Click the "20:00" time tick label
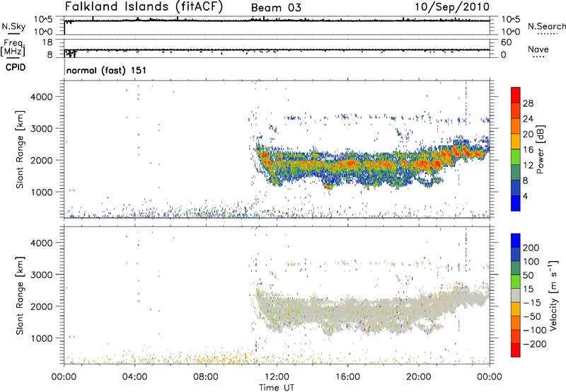566x392 pixels. [419, 377]
